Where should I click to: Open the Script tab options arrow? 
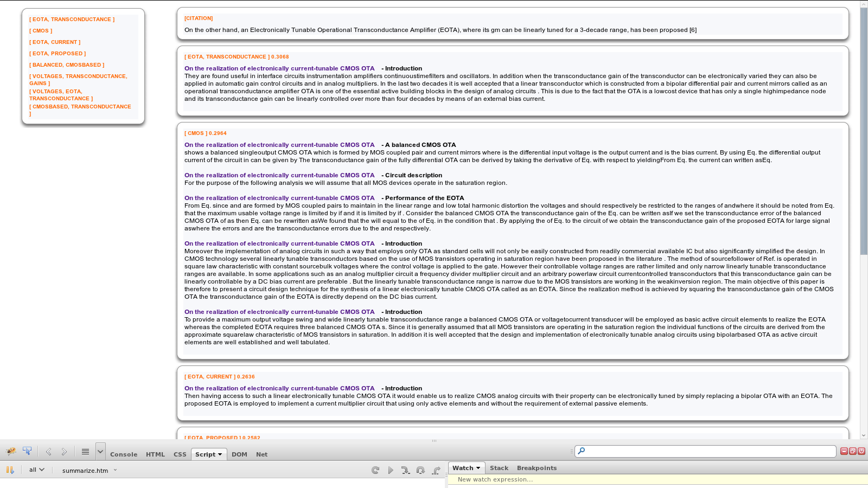[220, 454]
